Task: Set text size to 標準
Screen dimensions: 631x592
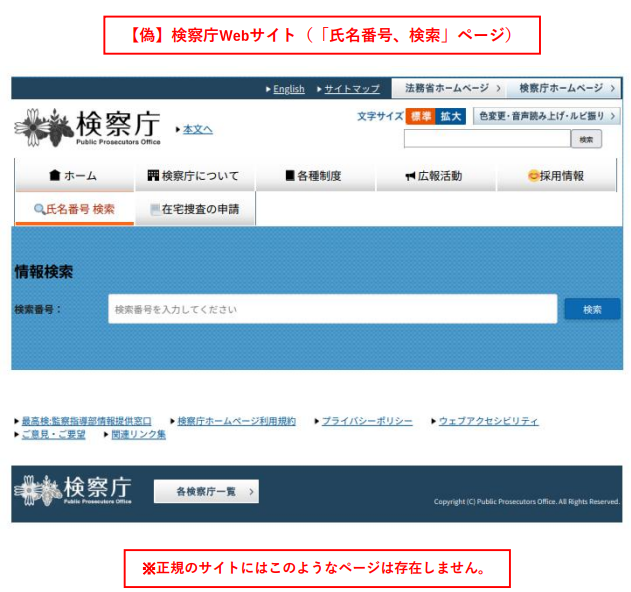Action: click(x=421, y=116)
